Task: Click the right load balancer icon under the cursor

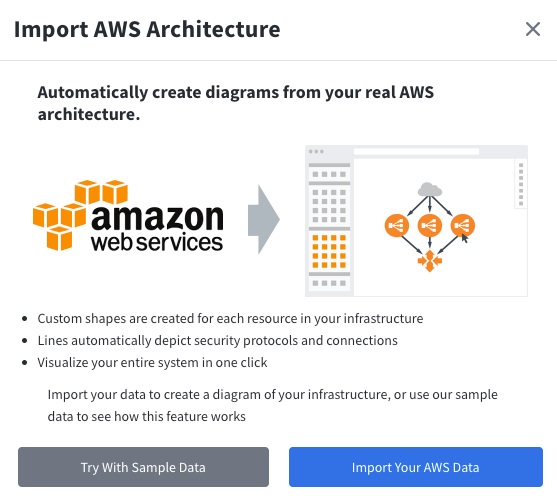Action: point(463,225)
